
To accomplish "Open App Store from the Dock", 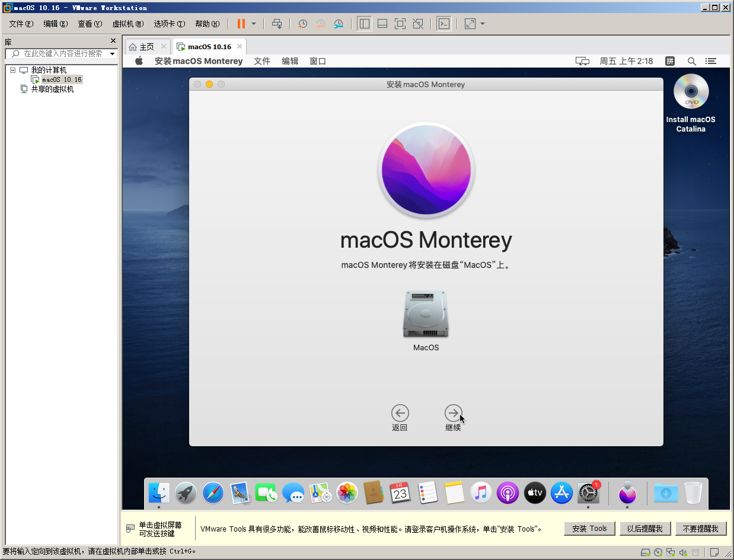I will click(x=561, y=492).
